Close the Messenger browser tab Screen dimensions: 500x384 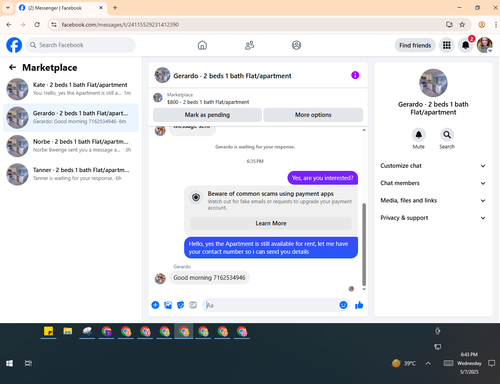[x=101, y=8]
